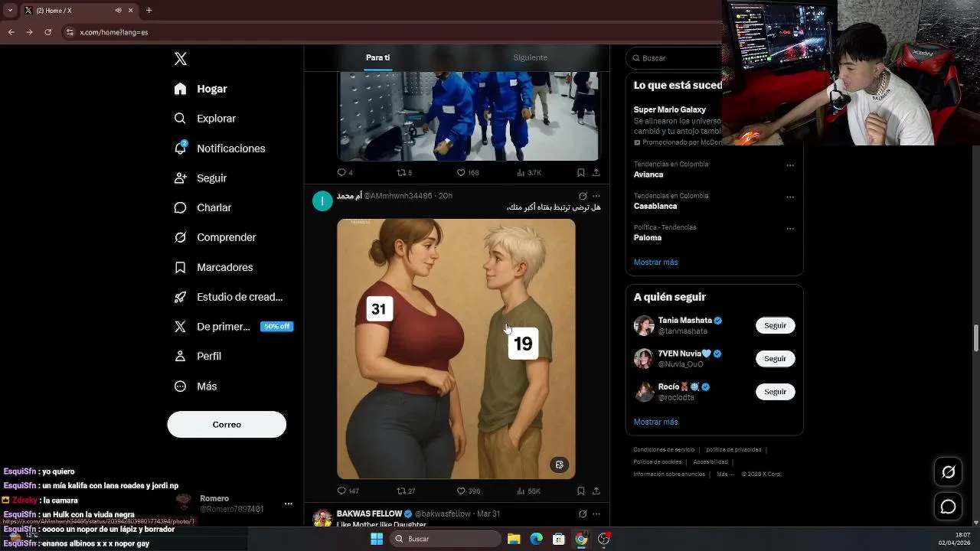Viewport: 980px width, 551px height.
Task: Click the taskbar Buscar search box
Action: coord(446,539)
